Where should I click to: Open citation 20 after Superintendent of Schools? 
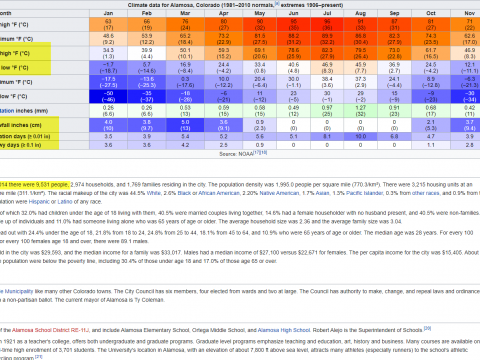[427, 329]
